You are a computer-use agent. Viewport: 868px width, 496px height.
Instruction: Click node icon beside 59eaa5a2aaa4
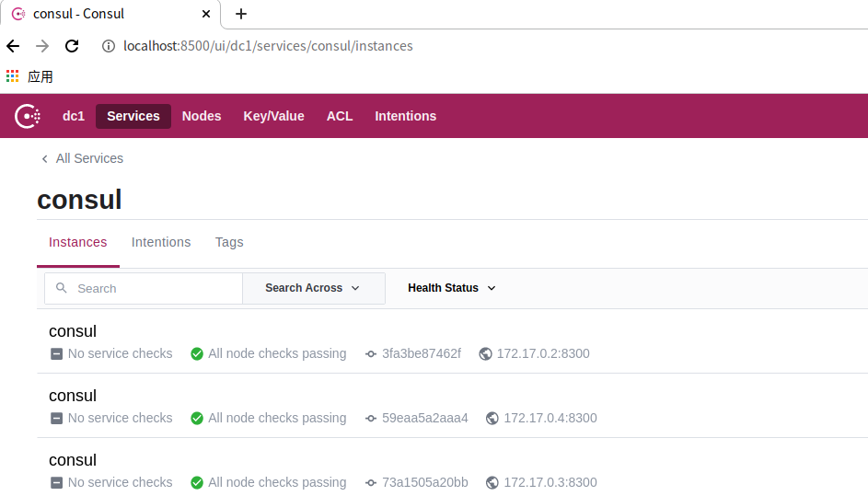(371, 419)
